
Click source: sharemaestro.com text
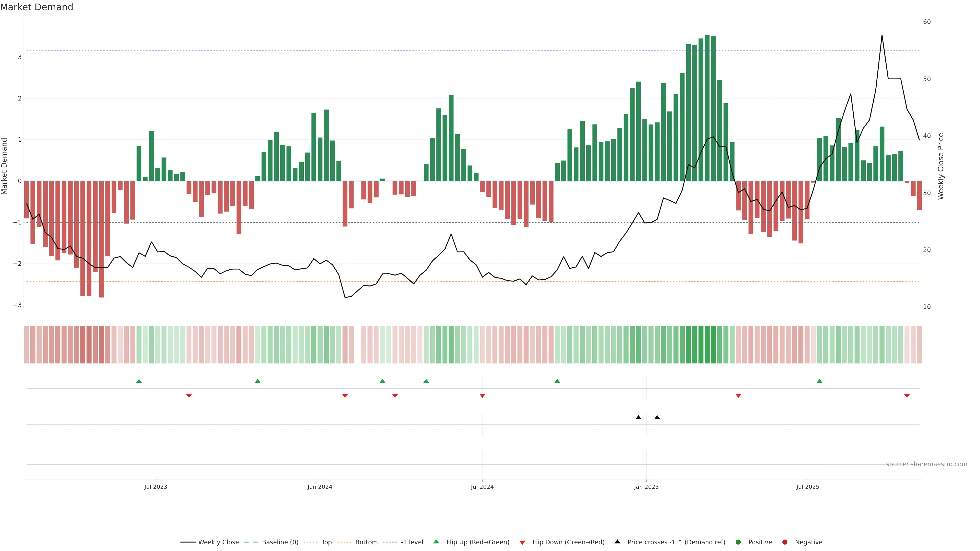click(x=926, y=464)
